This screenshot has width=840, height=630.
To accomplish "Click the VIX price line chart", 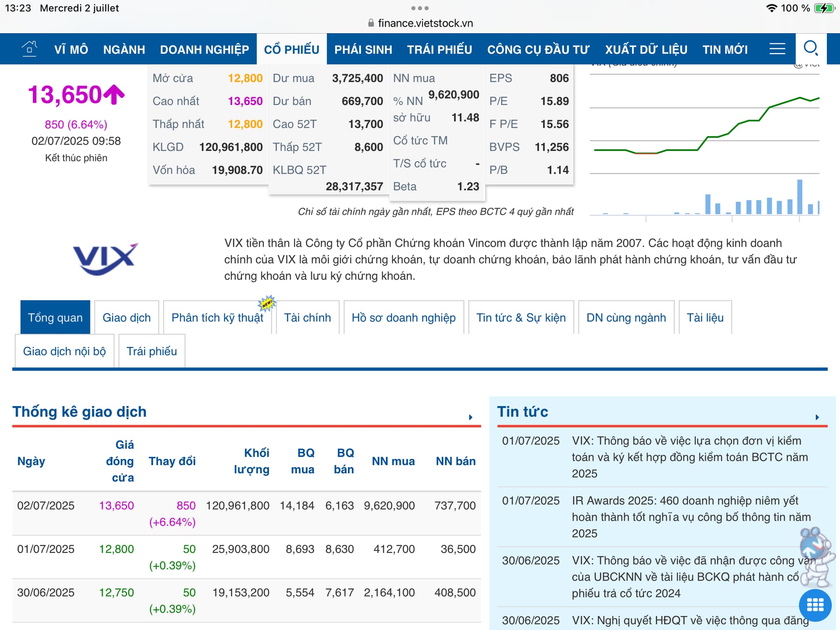I will [704, 131].
